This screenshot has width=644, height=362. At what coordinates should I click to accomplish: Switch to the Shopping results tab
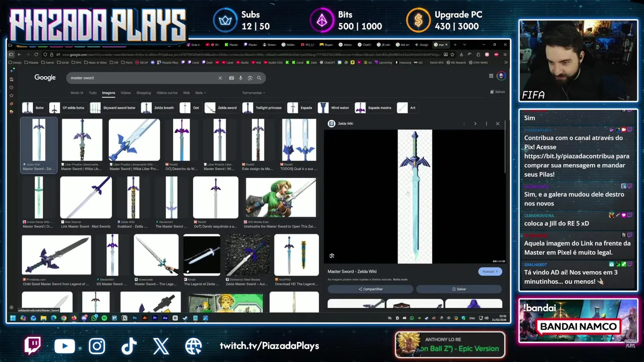[x=143, y=93]
